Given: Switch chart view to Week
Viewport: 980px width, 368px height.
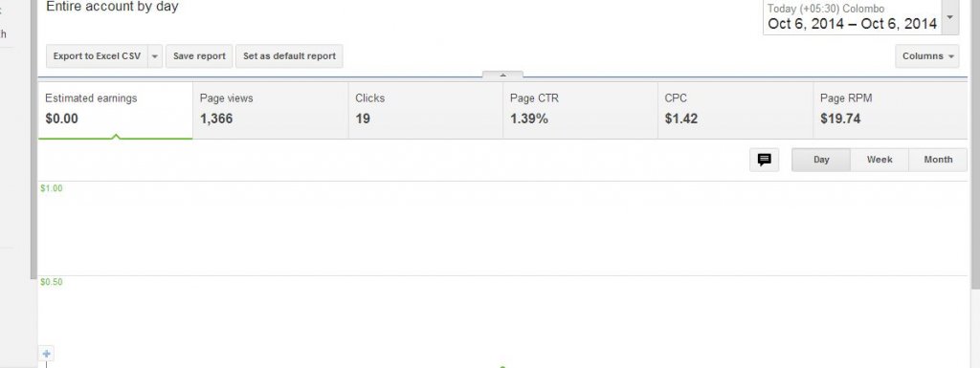Looking at the screenshot, I should pyautogui.click(x=880, y=160).
